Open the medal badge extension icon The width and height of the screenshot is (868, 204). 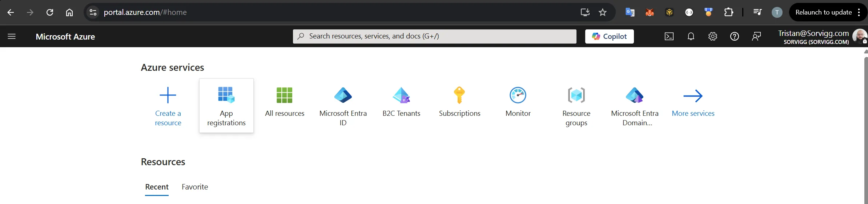(x=708, y=12)
